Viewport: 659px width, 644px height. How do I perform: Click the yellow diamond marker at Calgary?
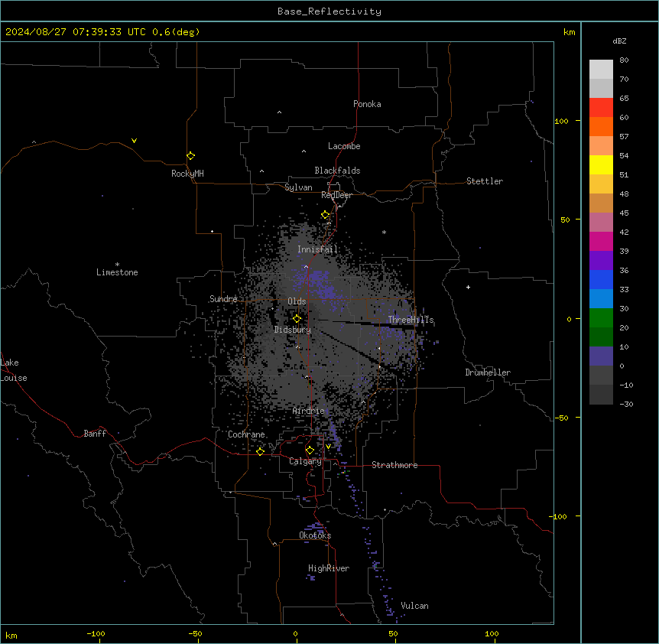point(310,450)
